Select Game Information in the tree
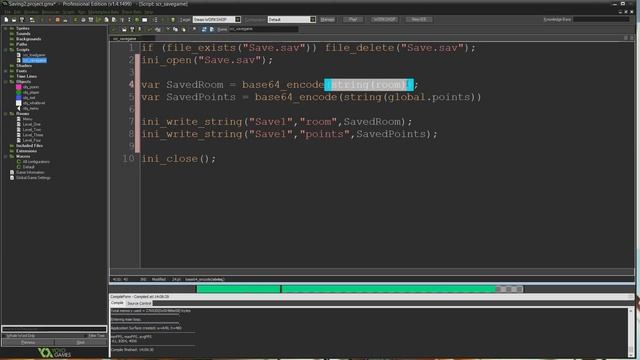 click(x=30, y=173)
